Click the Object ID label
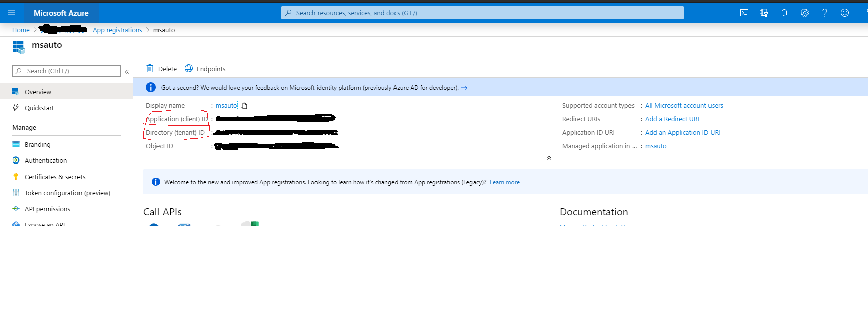This screenshot has width=868, height=326. [160, 146]
